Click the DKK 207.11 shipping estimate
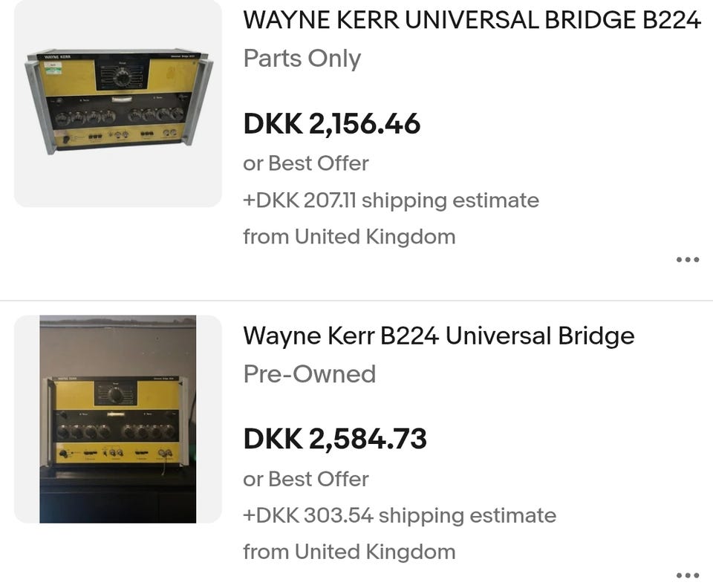Screen dimensions: 713x588 click(391, 200)
